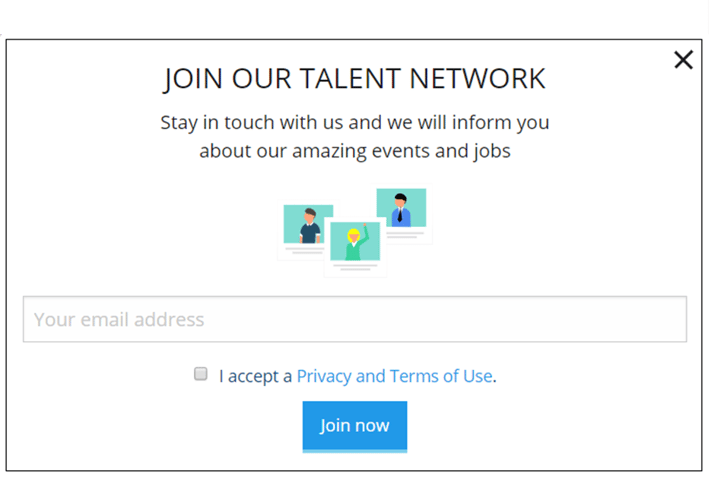The image size is (727, 477).
Task: Click the businessman figure in blue shirt
Action: pos(401,210)
